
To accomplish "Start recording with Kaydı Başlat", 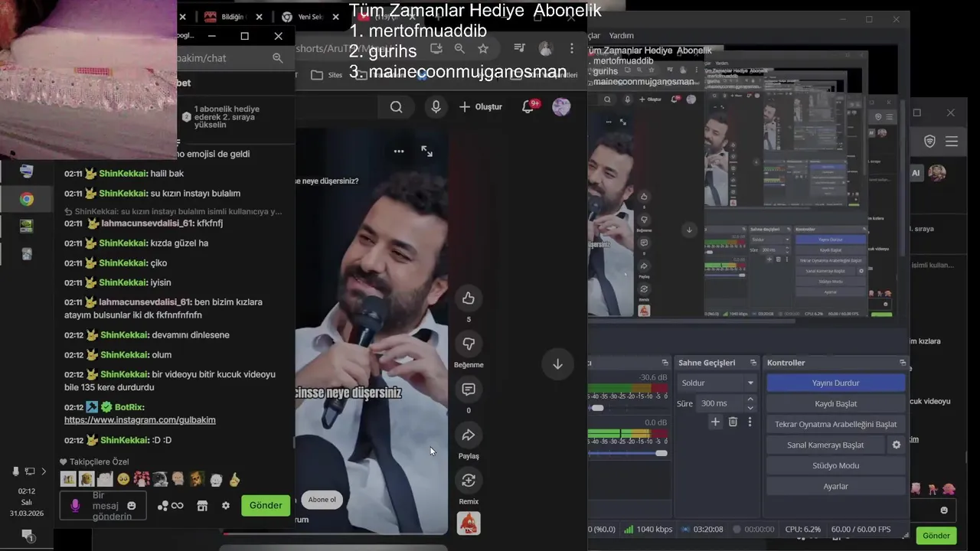I will click(x=836, y=403).
